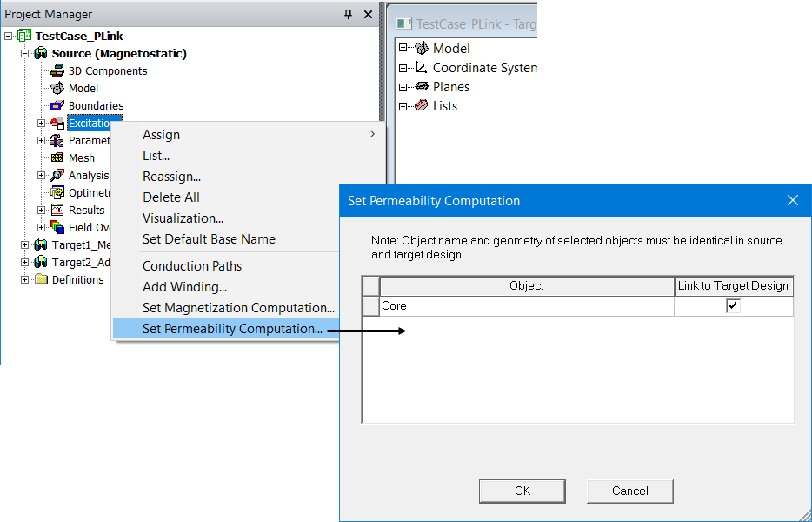Pin the Project Manager panel
812x522 pixels.
pos(348,14)
